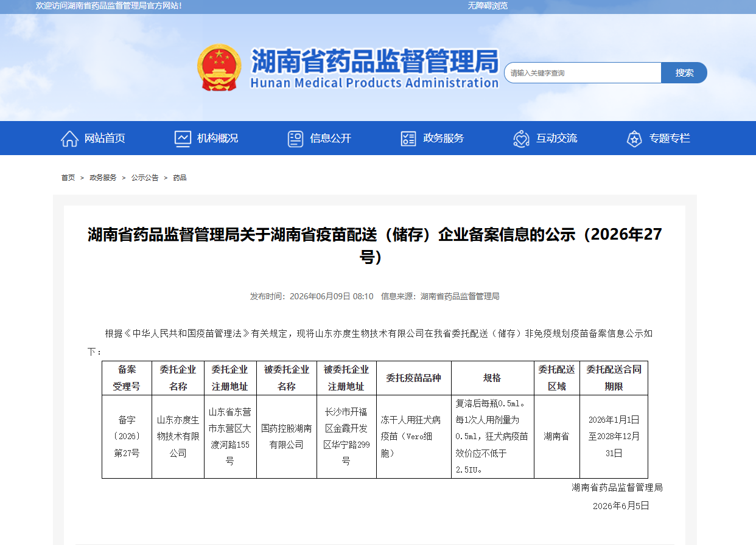756x545 pixels.
Task: Click the contract period cell 2026年1月1日至2028年12月31日
Action: click(x=614, y=437)
